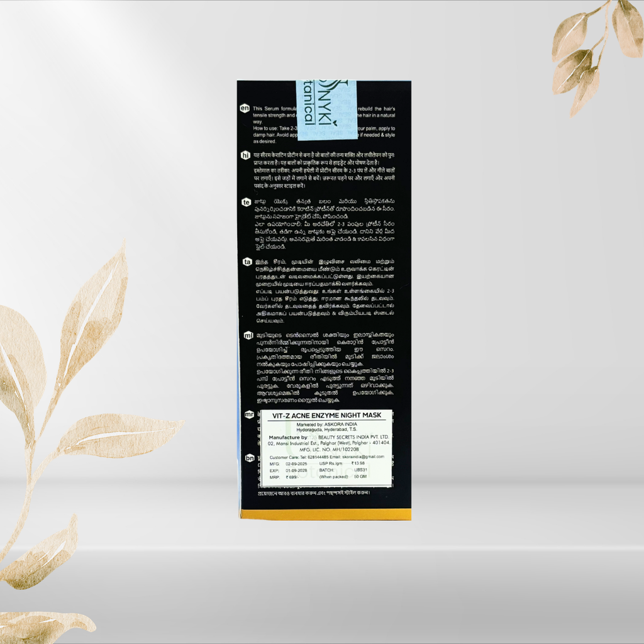Screen dimensions: 644x644
Task: Click 'Manufacture by' company line
Action: 328,437
